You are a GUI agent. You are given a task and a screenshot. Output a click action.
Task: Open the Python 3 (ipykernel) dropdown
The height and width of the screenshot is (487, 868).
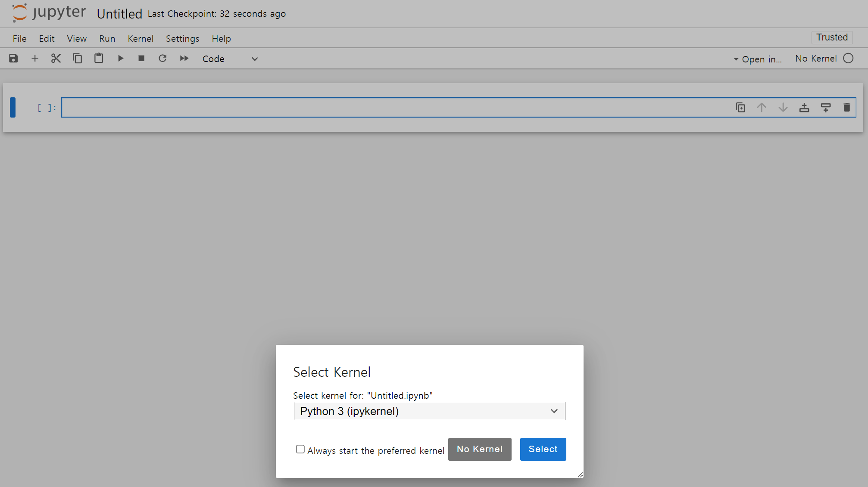[x=429, y=411]
